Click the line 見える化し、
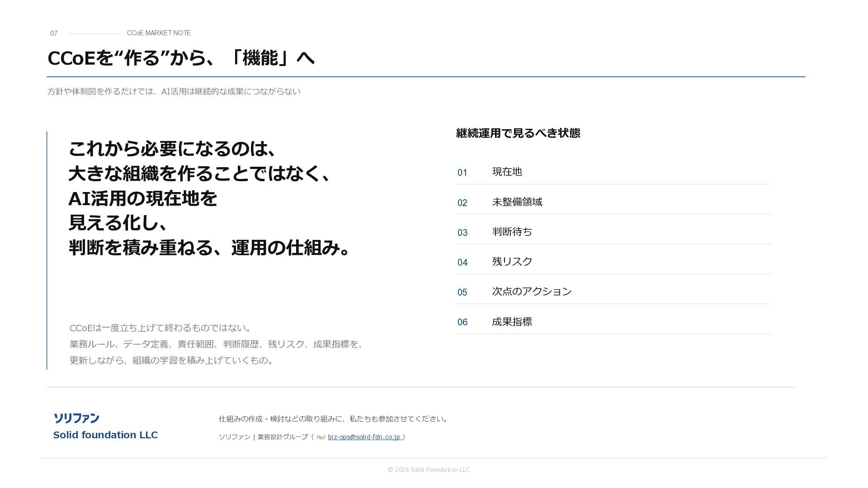868x488 pixels. pyautogui.click(x=118, y=223)
